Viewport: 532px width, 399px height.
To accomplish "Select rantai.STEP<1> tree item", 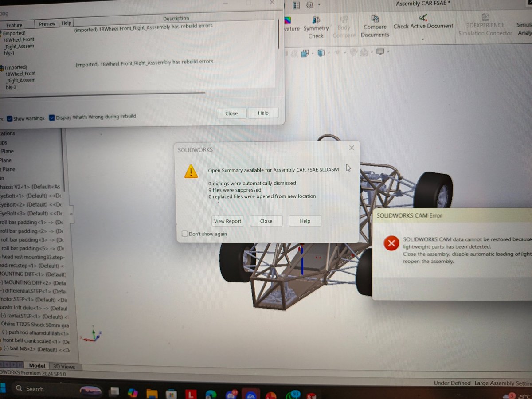I will [x=35, y=317].
